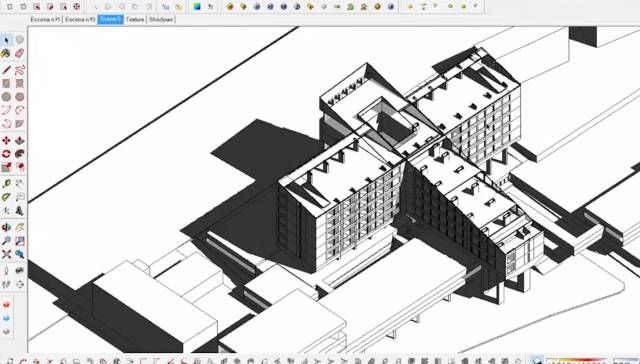Switch to the Shadows scene tab
Screen dimensions: 640x364
pos(161,20)
